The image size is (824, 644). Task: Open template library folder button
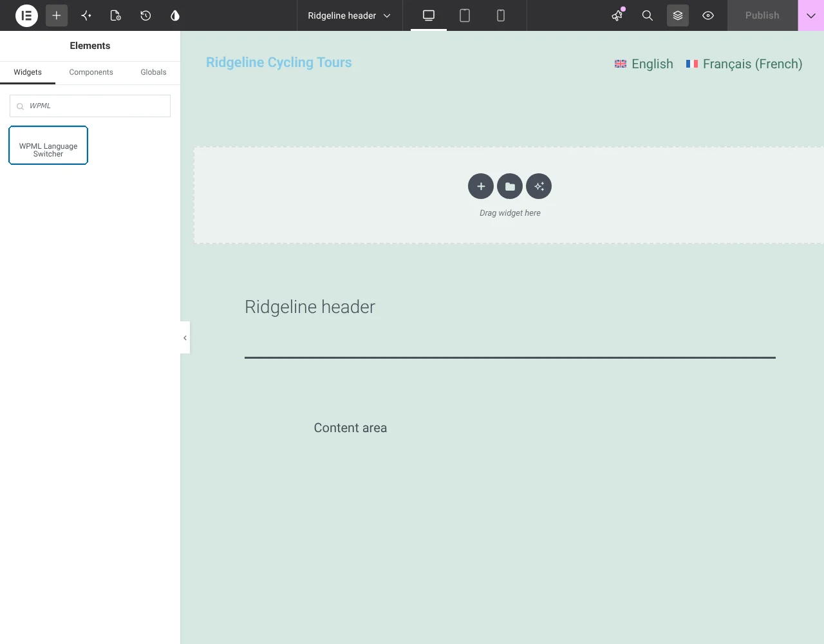(x=510, y=186)
